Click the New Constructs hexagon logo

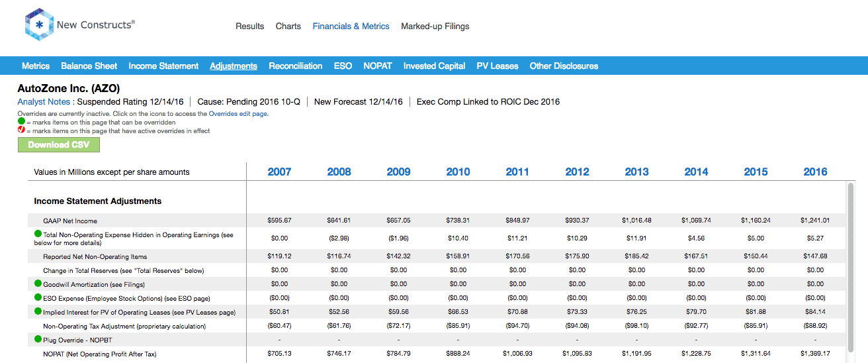click(x=39, y=25)
